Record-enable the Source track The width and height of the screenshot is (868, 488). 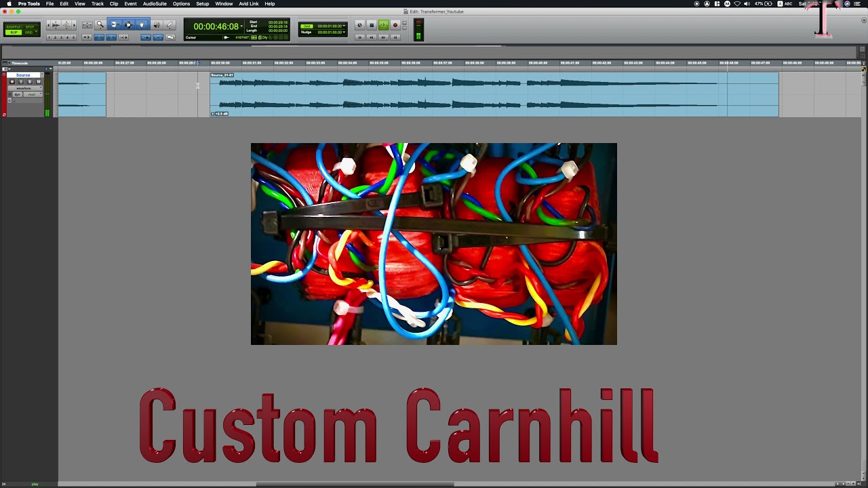(12, 81)
